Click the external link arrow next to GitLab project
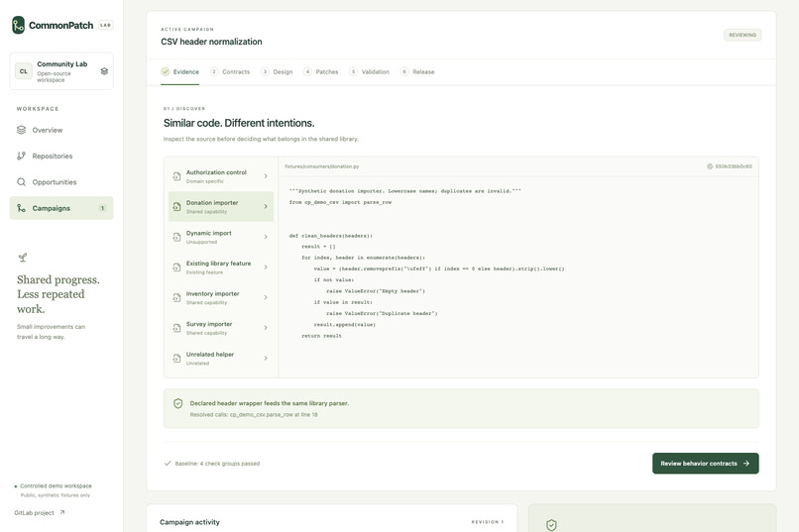The image size is (799, 532). 62,512
